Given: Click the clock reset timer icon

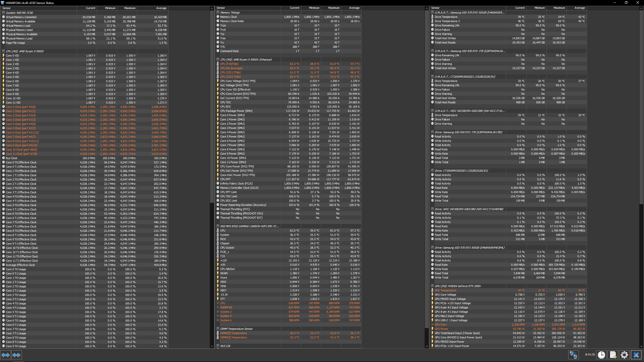Looking at the screenshot, I should 601,355.
